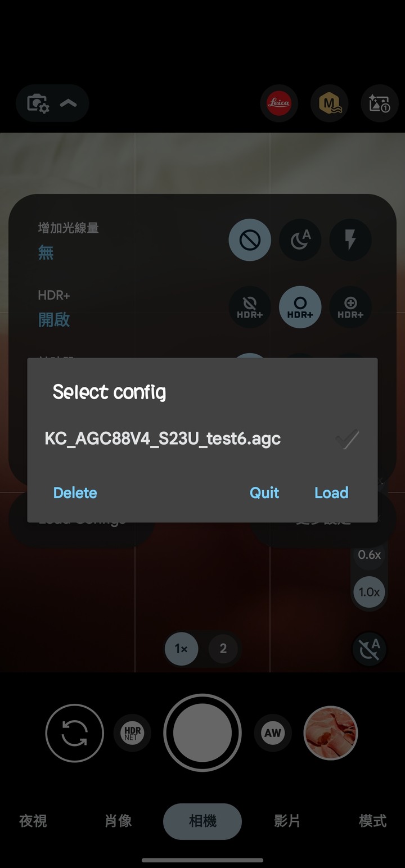Viewport: 405px width, 868px height.
Task: Tap the red Leica icon
Action: 279,103
